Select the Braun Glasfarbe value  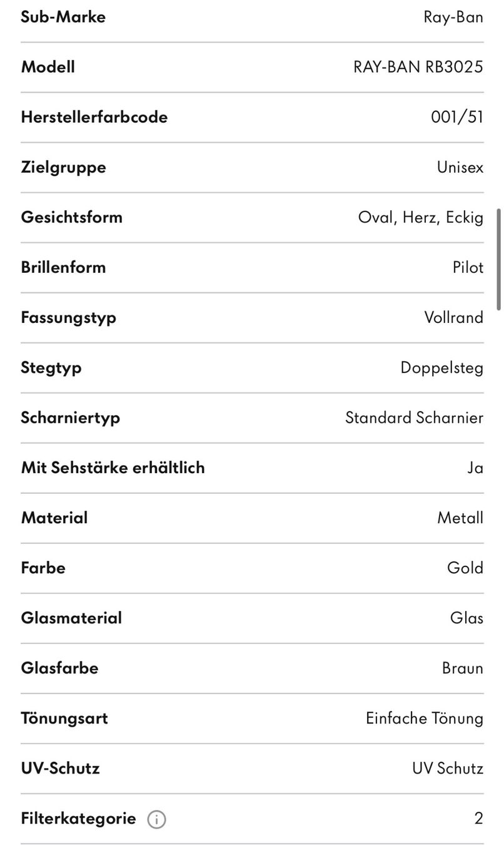[463, 668]
